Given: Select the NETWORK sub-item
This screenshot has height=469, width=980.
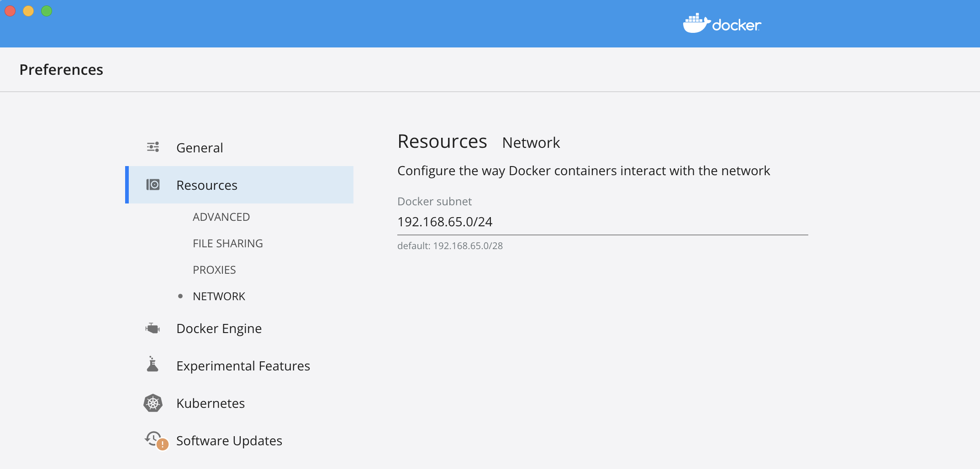Looking at the screenshot, I should tap(219, 297).
